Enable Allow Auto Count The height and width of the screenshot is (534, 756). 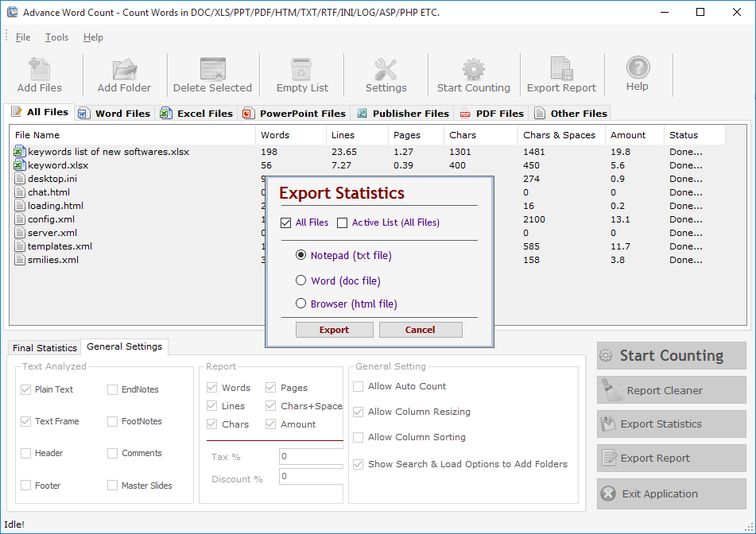click(359, 386)
